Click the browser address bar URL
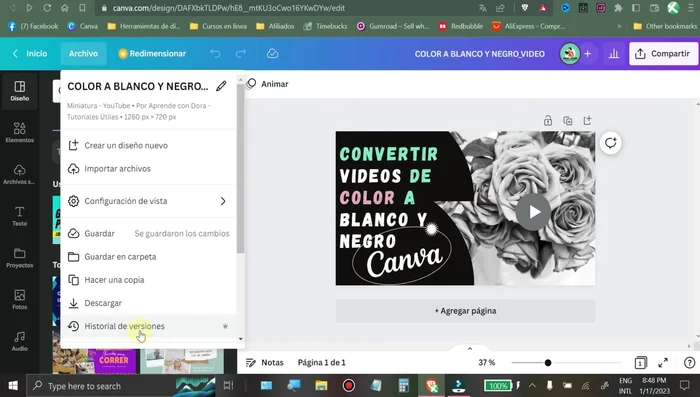The image size is (700, 397). click(x=229, y=8)
